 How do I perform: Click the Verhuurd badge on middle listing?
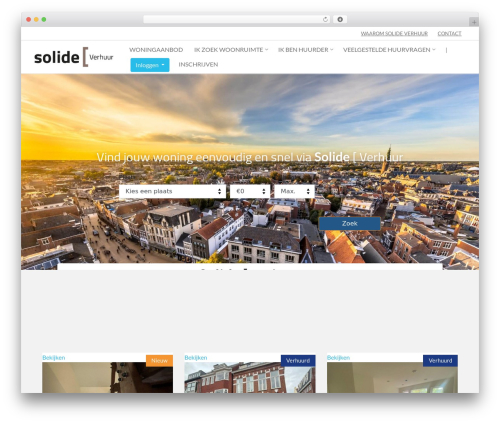[x=298, y=361]
